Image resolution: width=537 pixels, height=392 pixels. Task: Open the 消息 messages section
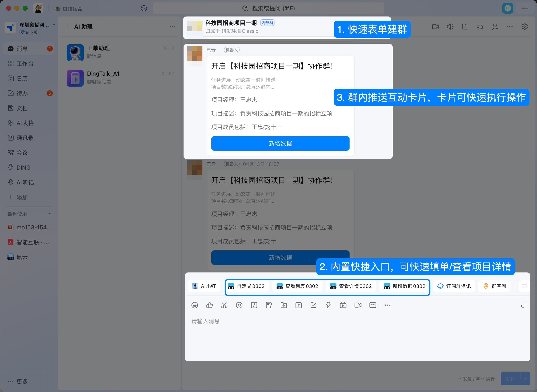(x=29, y=49)
